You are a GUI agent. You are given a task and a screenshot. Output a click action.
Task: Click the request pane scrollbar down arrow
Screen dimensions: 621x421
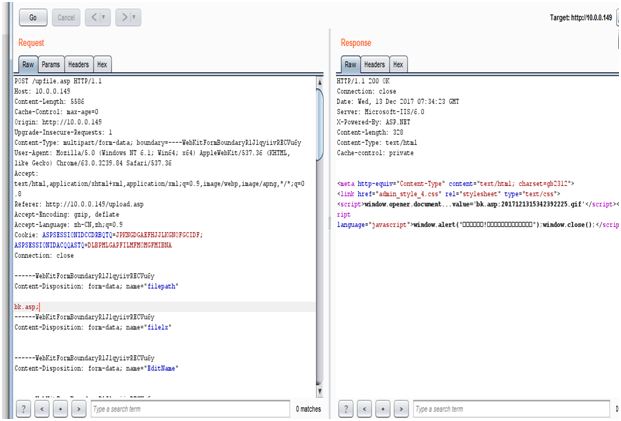pyautogui.click(x=320, y=391)
